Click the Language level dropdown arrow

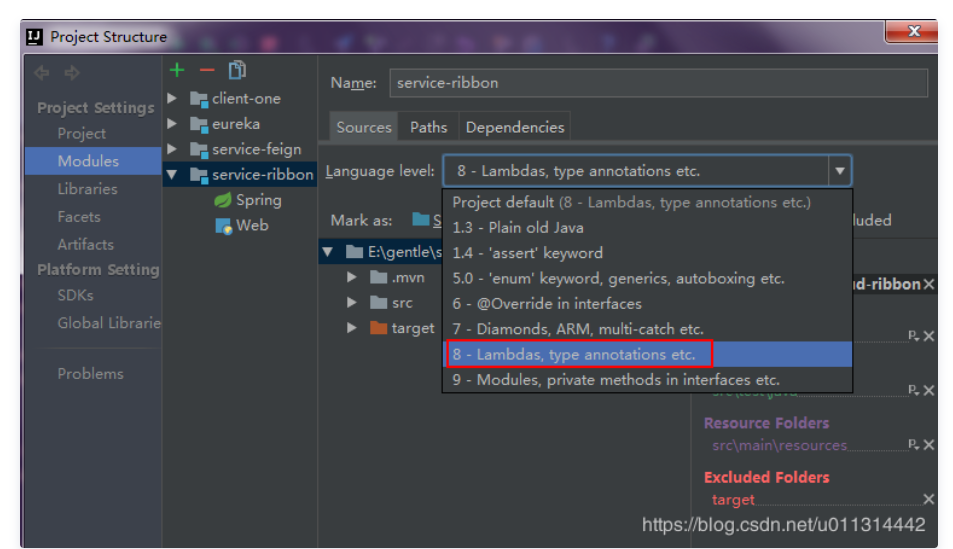(839, 171)
